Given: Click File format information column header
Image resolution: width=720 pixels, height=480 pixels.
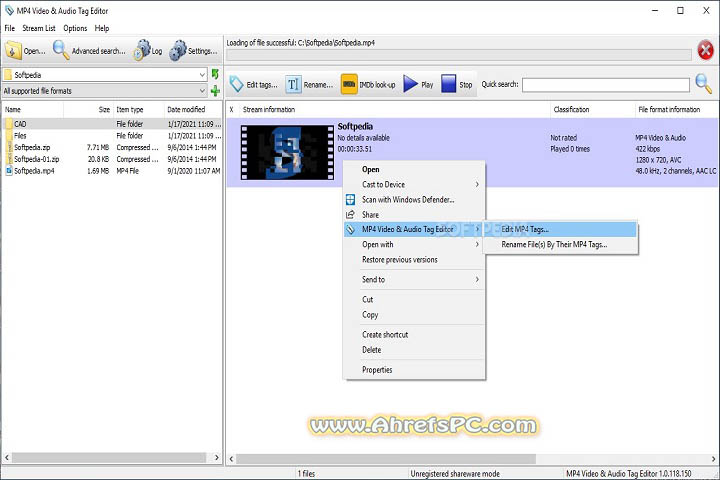Looking at the screenshot, I should (x=676, y=109).
